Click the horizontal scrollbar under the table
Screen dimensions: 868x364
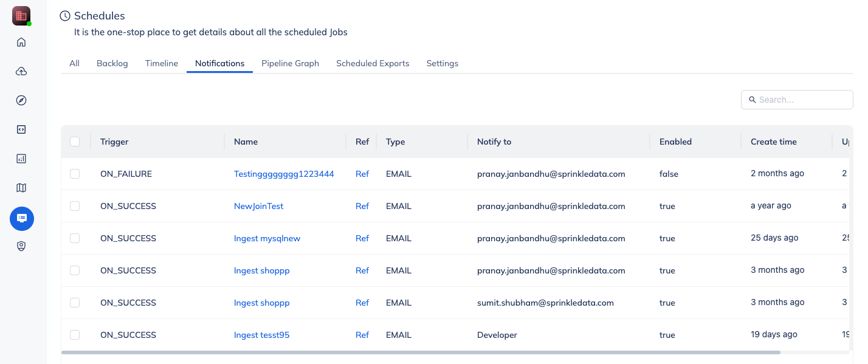[421, 352]
